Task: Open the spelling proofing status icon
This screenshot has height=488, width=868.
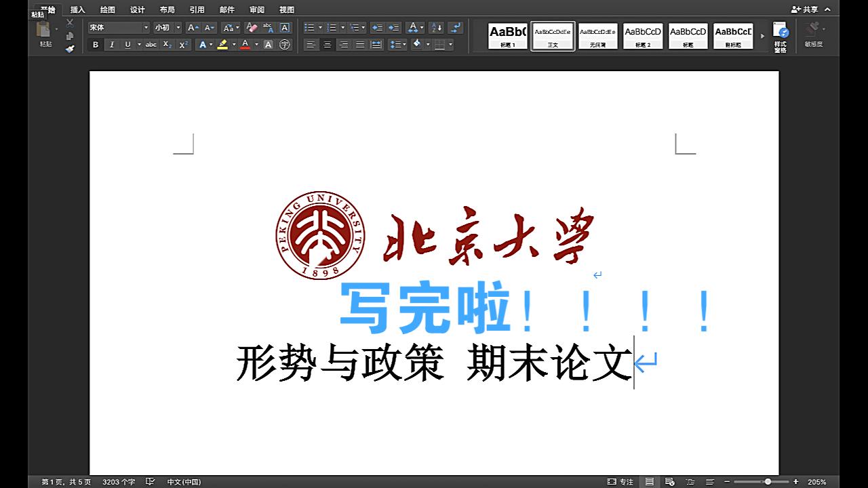Action: 151,482
